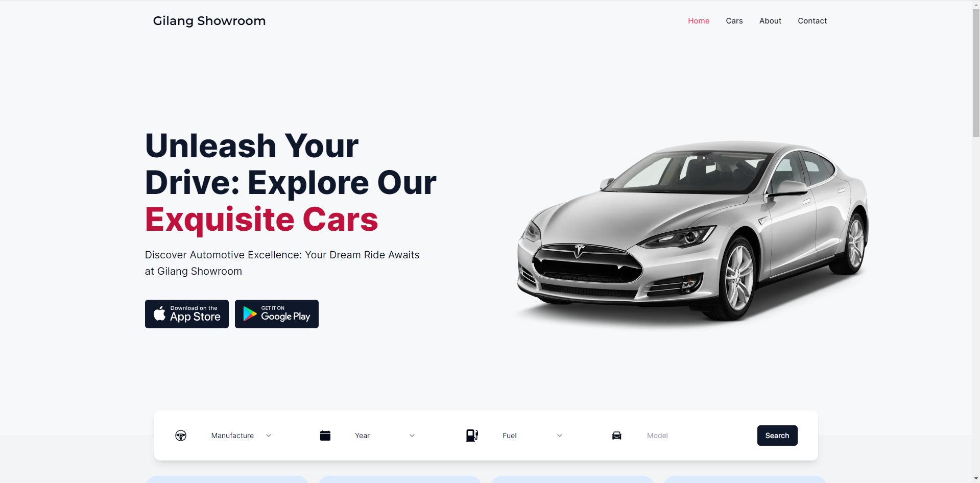The height and width of the screenshot is (483, 980).
Task: Navigate to the About page
Action: point(770,21)
